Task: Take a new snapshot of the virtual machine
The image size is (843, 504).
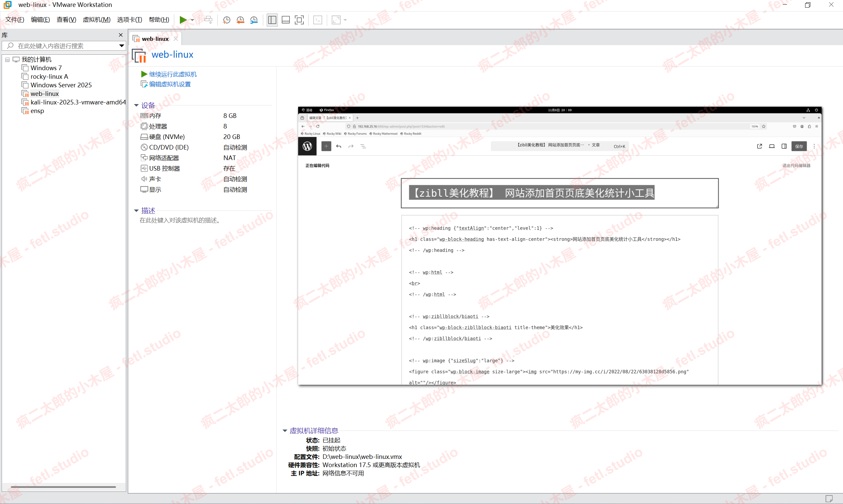Action: coord(226,20)
